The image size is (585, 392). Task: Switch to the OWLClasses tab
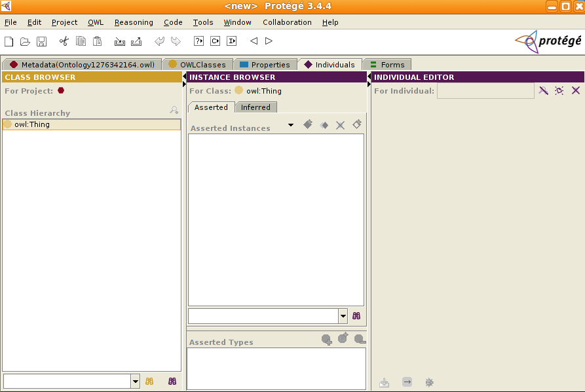pyautogui.click(x=198, y=65)
